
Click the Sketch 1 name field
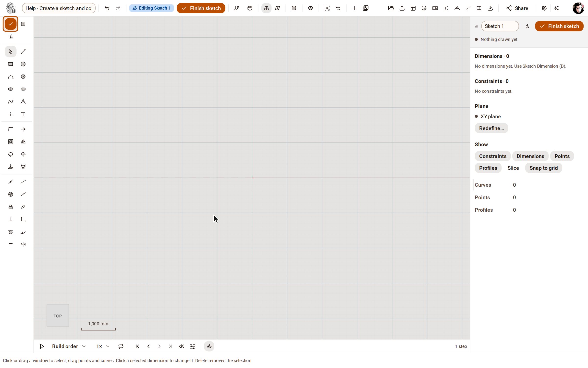pyautogui.click(x=500, y=26)
